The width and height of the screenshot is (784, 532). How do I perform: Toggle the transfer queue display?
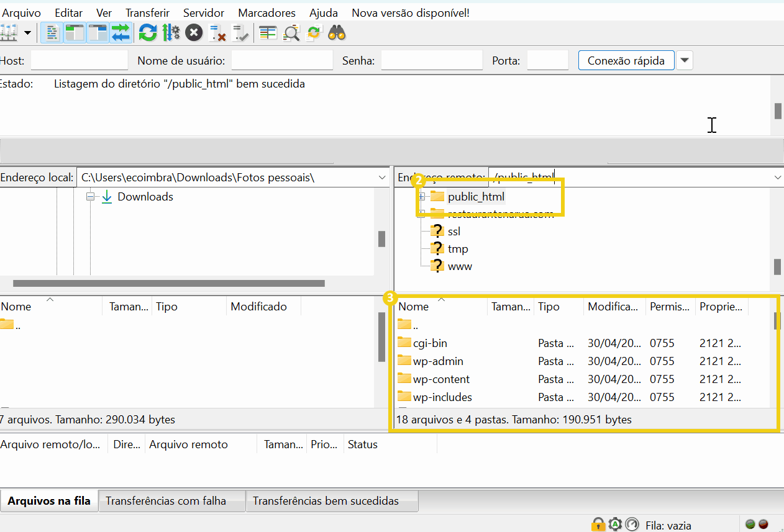[121, 33]
